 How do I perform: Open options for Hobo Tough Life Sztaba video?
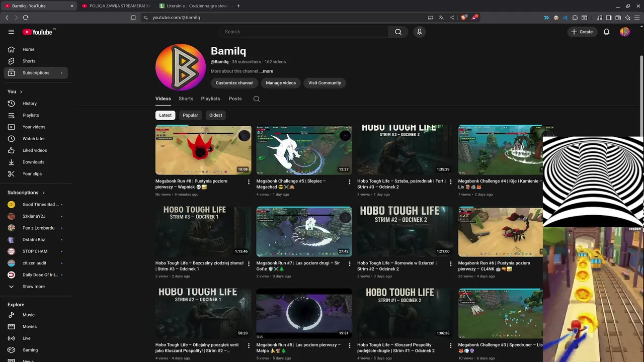(450, 182)
